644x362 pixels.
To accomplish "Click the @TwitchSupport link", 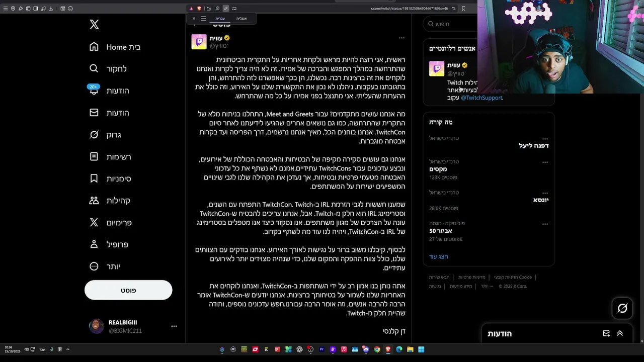I will [481, 98].
